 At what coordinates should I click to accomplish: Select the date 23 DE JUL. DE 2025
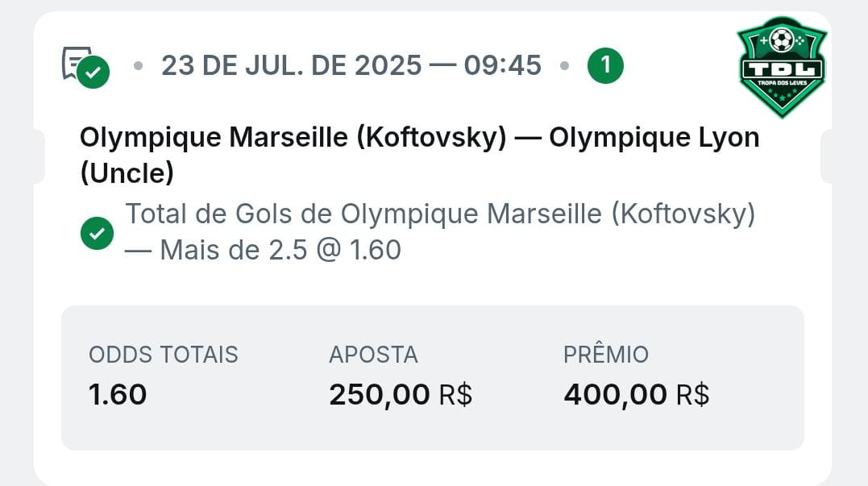[292, 65]
